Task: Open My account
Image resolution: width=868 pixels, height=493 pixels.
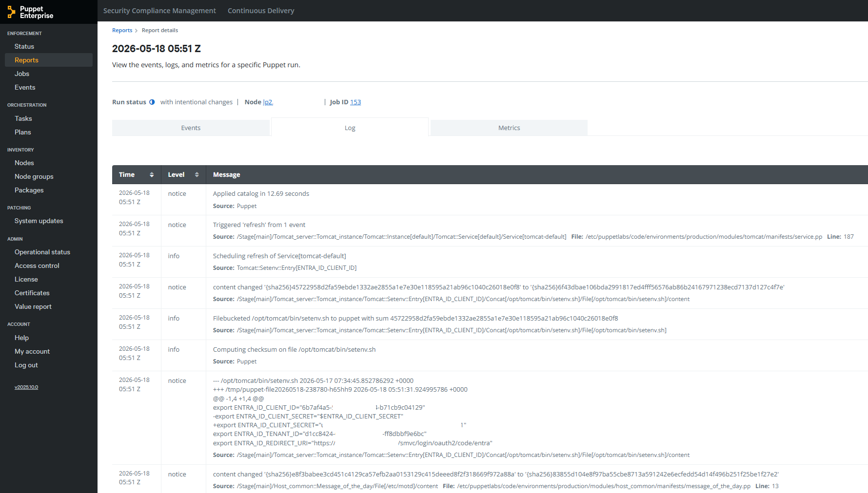Action: click(x=32, y=351)
